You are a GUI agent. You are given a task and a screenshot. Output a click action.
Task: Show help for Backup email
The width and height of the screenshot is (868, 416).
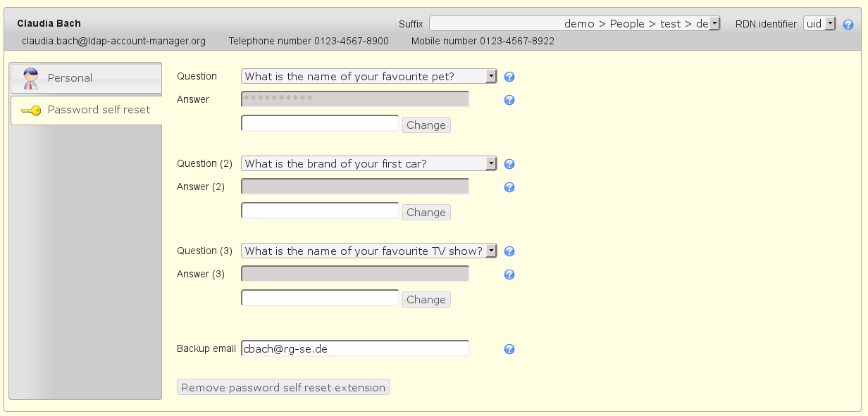pos(509,349)
